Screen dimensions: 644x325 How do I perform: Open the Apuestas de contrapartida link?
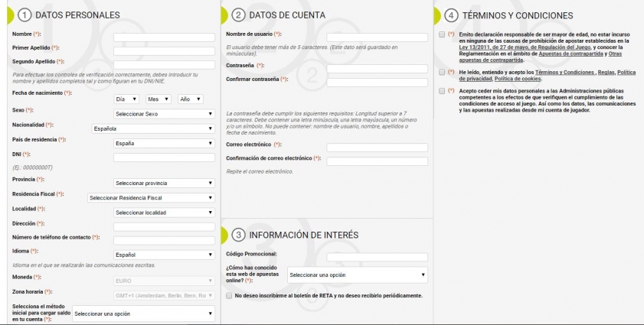[x=571, y=54]
